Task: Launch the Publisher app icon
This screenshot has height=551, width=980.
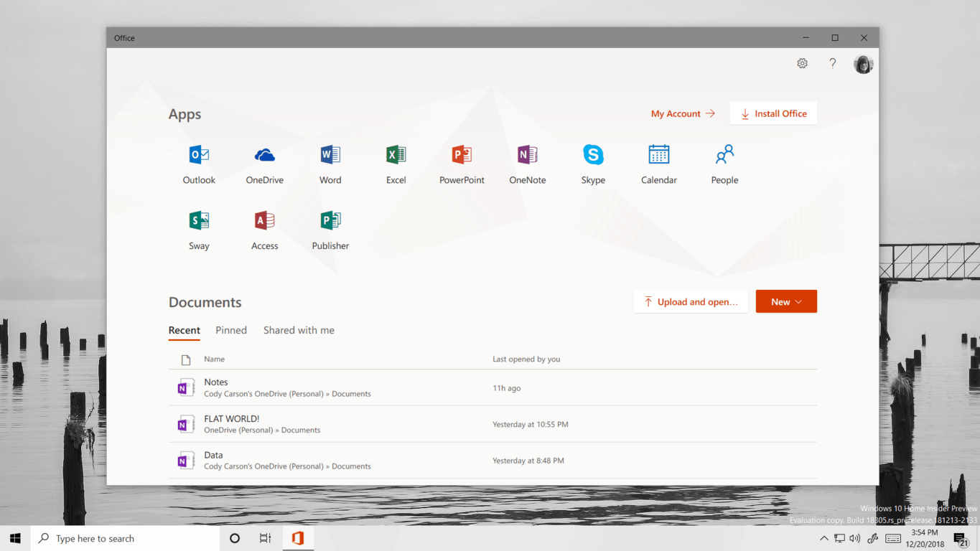Action: 330,220
